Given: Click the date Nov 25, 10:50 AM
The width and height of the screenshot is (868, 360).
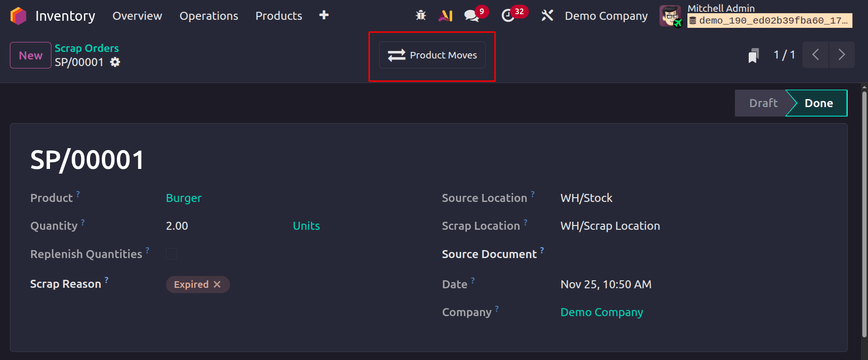Looking at the screenshot, I should pos(606,285).
